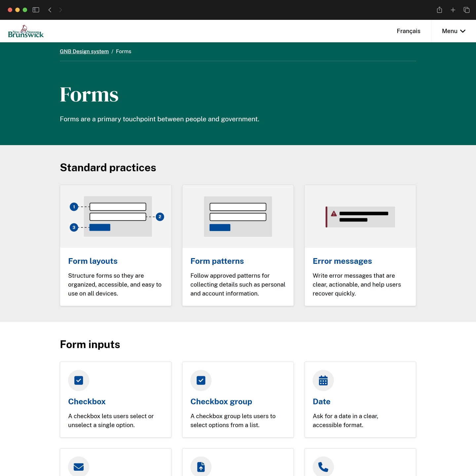The width and height of the screenshot is (476, 476).
Task: Click the New Brunswick government logo
Action: (26, 31)
